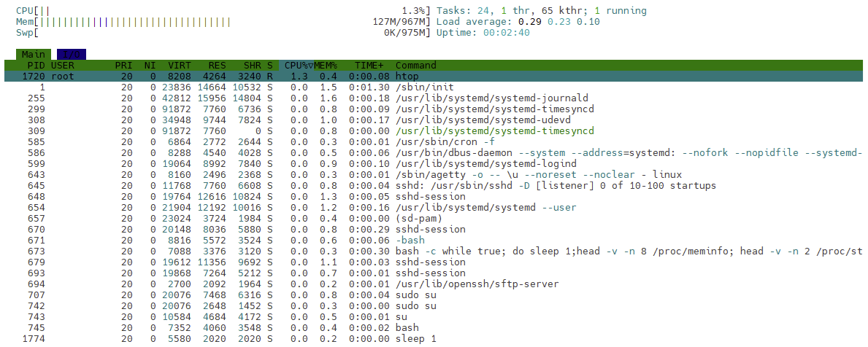Select the htop process row

[x=434, y=77]
